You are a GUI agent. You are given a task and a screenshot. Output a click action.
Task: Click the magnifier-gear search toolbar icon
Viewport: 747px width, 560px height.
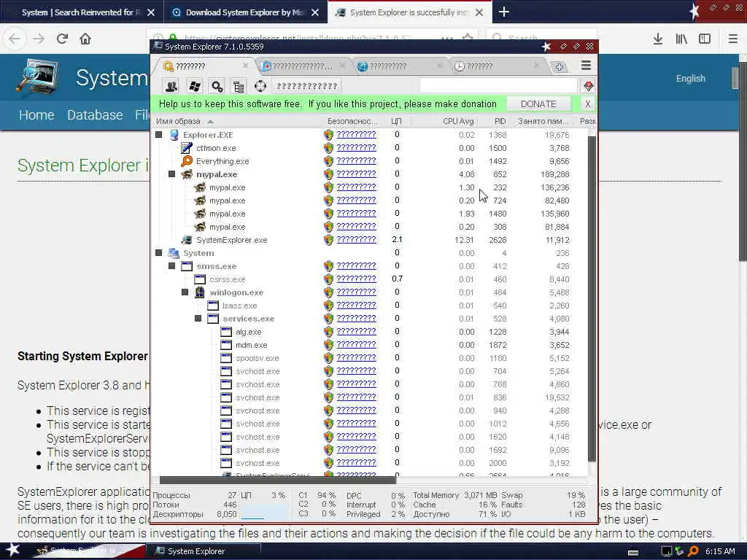click(x=217, y=86)
